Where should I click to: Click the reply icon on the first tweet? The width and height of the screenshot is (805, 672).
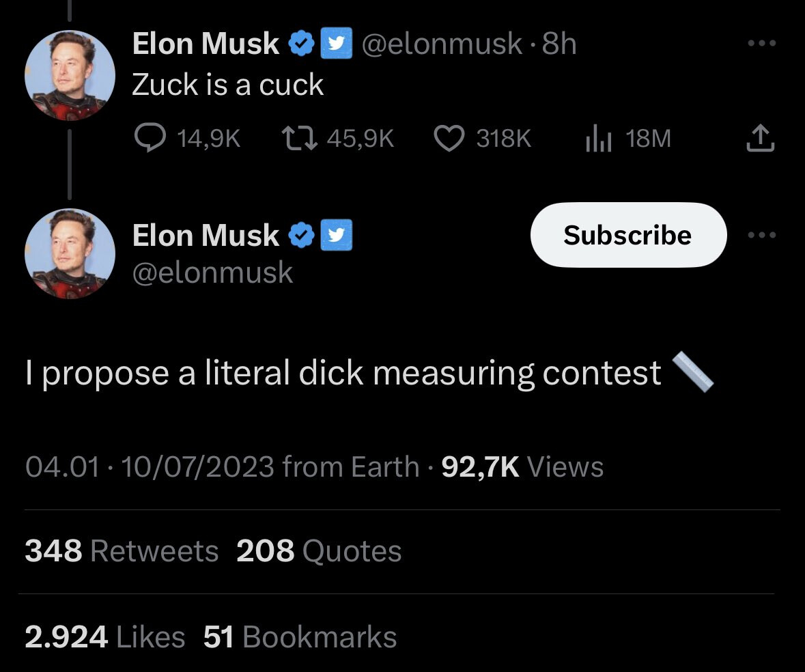click(147, 139)
